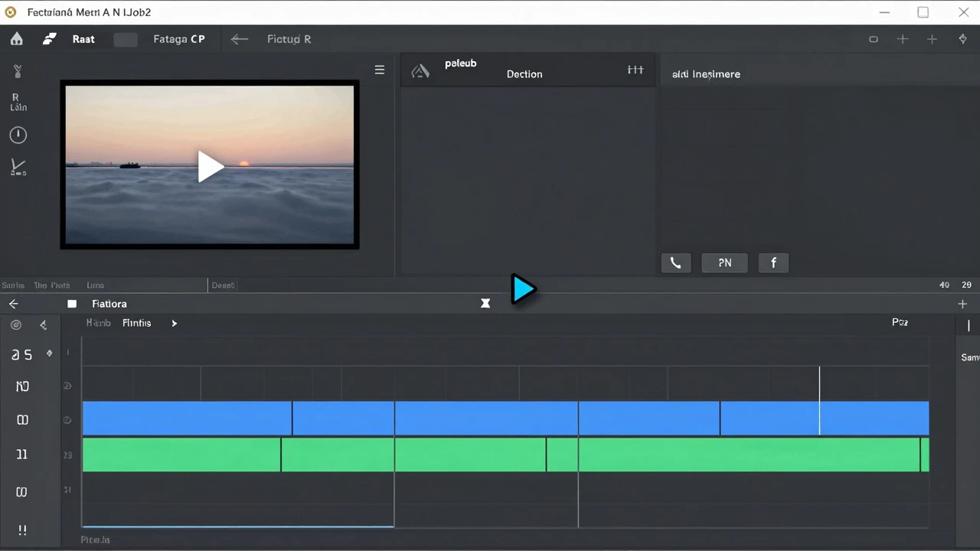Screen dimensions: 980x551
Task: Switch to the Hamb timeline tab
Action: 99,323
